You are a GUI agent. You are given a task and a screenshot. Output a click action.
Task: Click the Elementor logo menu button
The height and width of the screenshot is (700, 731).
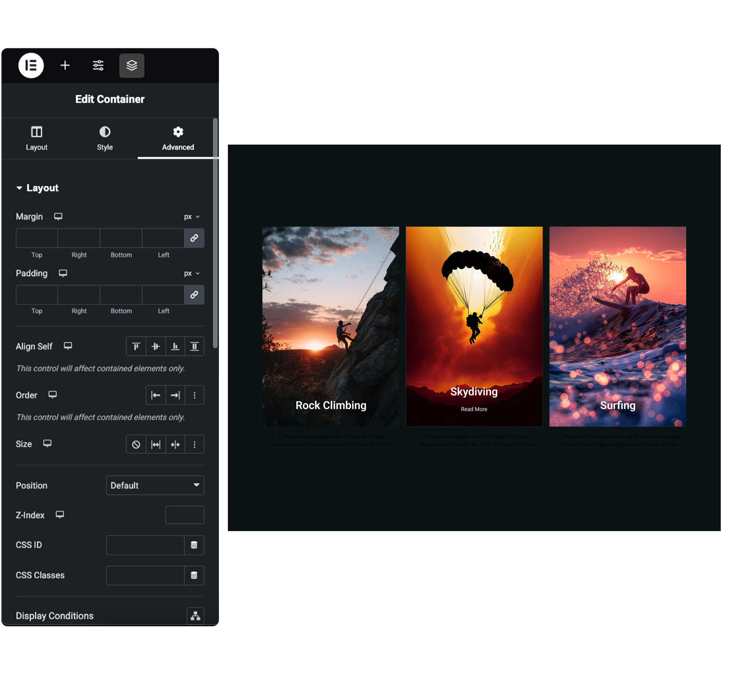click(31, 66)
